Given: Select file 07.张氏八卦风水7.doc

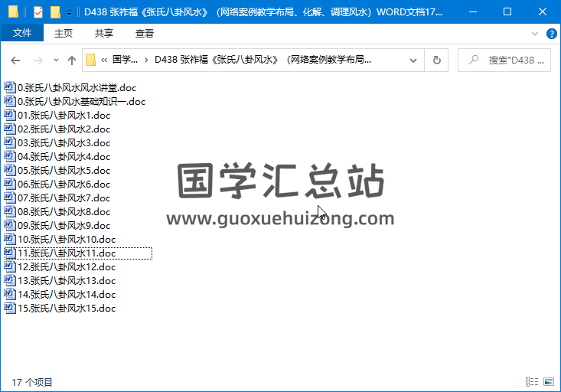Looking at the screenshot, I should [57, 198].
